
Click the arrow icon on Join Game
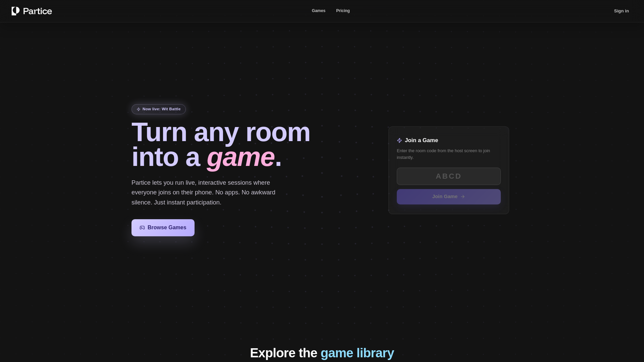(463, 197)
